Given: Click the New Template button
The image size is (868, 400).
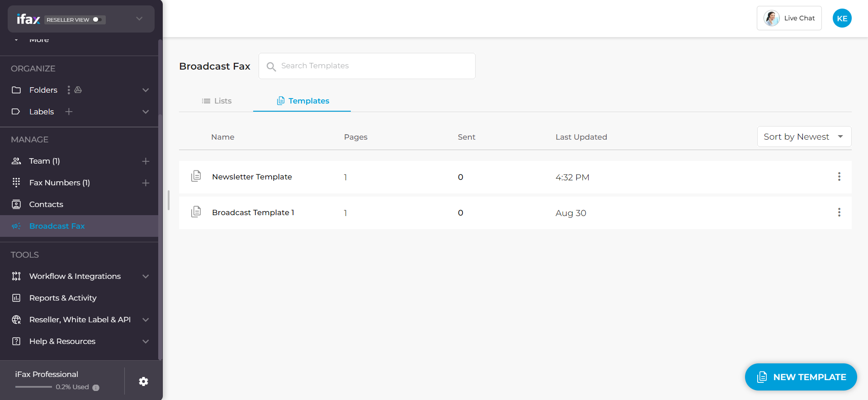Looking at the screenshot, I should pos(801,377).
